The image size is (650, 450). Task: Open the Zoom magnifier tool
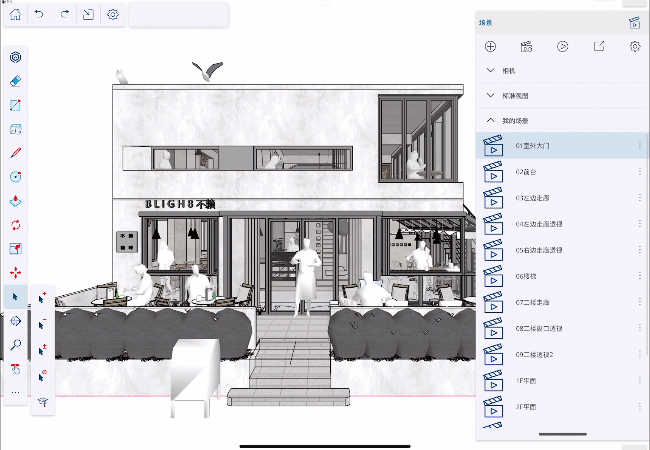click(15, 344)
